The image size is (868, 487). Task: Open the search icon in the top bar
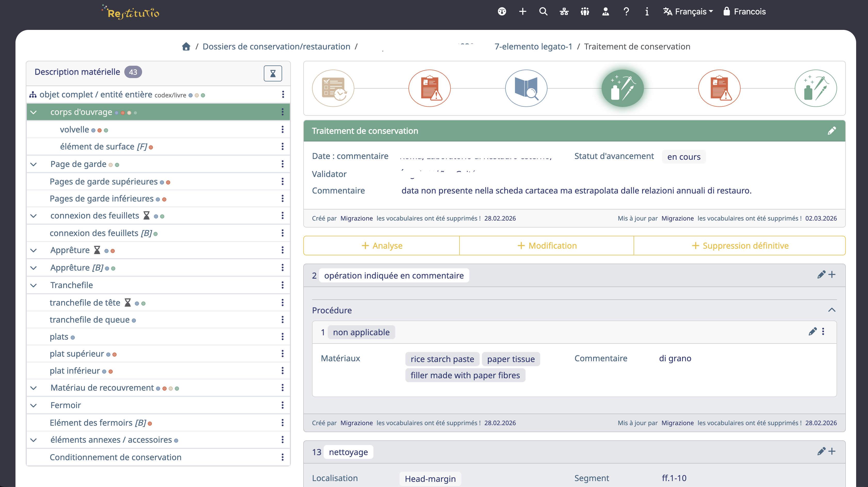pos(543,11)
